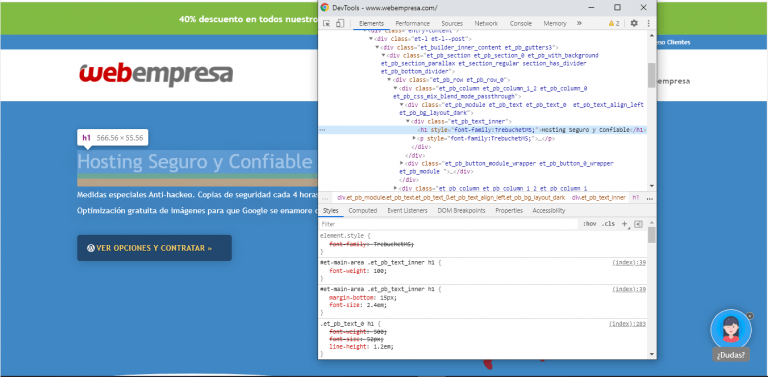Click left breadcrumb overflow ellipsis

[324, 198]
